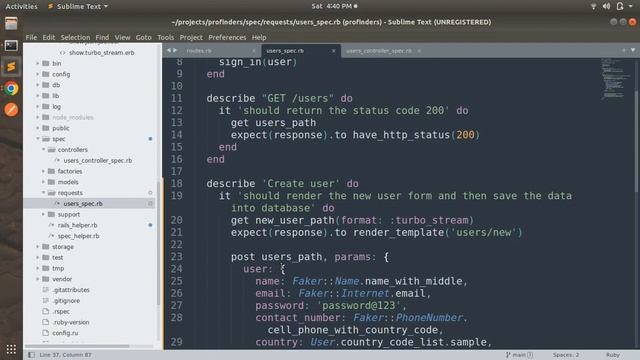Open .gitignore in sidebar
The image size is (640, 360).
tap(66, 301)
